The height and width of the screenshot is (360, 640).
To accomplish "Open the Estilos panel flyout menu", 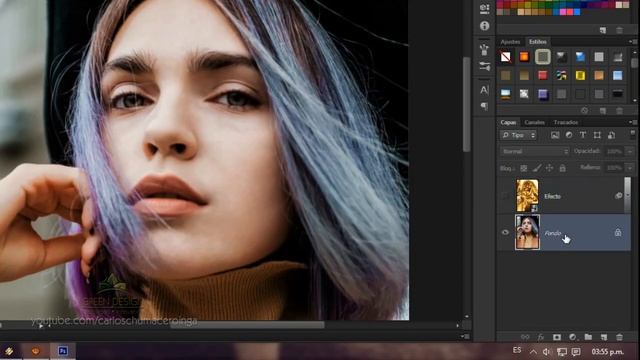I will coord(633,42).
